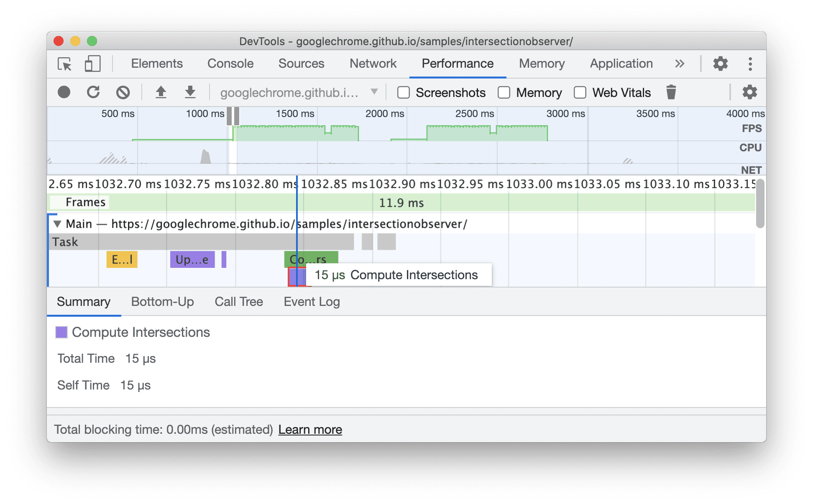Viewport: 813px width, 504px height.
Task: Click the DevTools main settings gear icon
Action: click(723, 64)
